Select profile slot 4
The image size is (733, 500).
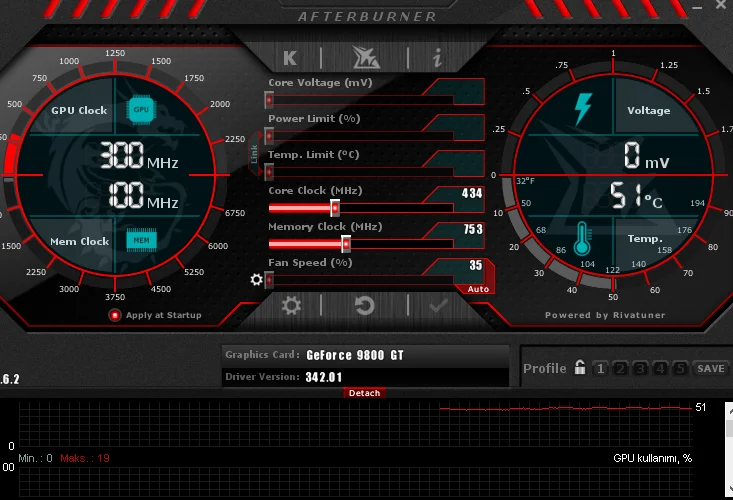click(x=660, y=369)
